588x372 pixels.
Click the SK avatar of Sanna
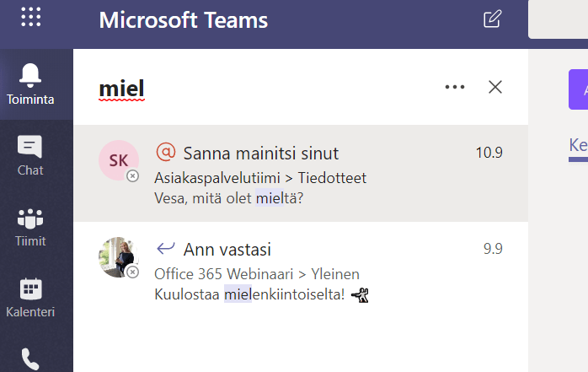119,161
